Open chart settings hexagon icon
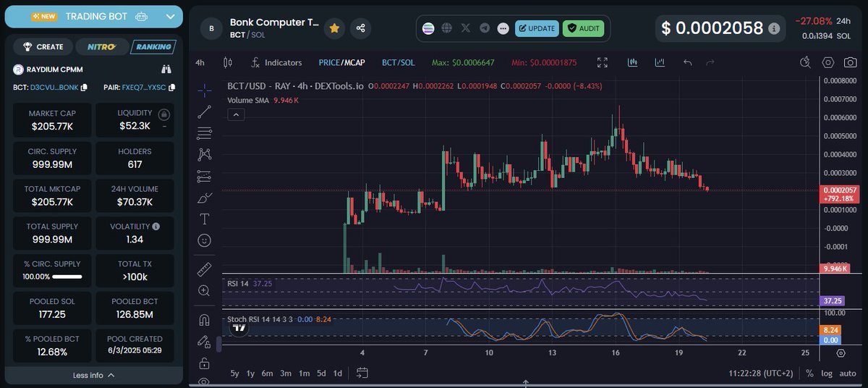The height and width of the screenshot is (388, 868). (829, 62)
